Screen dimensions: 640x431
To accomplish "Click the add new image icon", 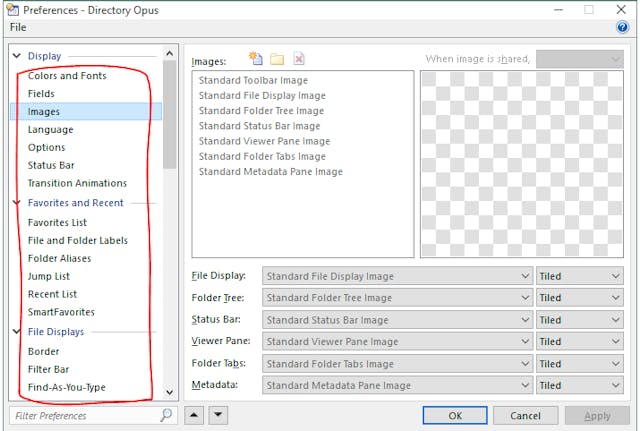I will coord(256,59).
